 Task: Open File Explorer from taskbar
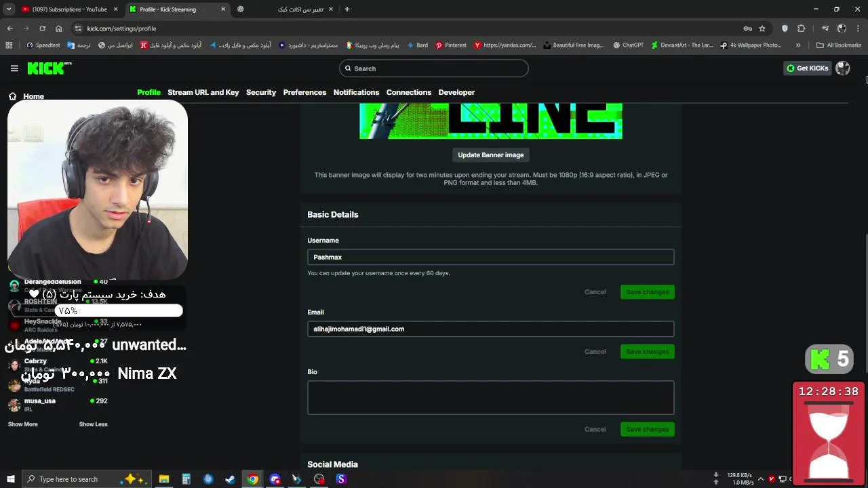coord(163,479)
